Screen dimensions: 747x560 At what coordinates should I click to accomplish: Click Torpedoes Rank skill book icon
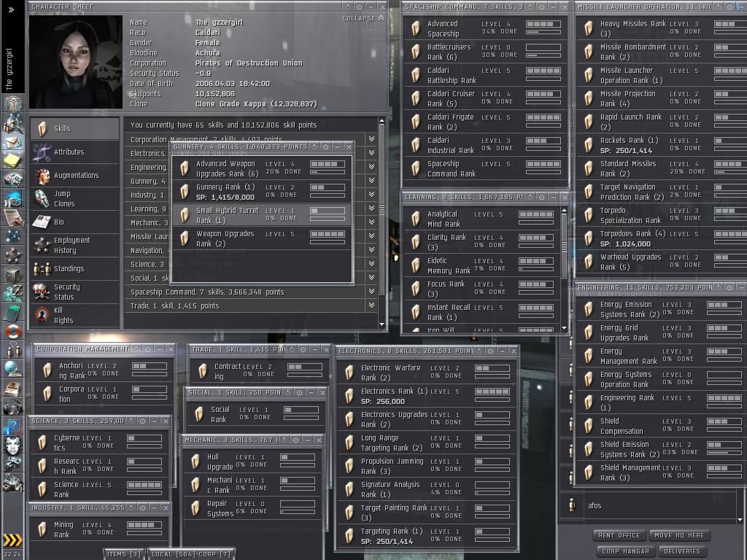tap(589, 238)
